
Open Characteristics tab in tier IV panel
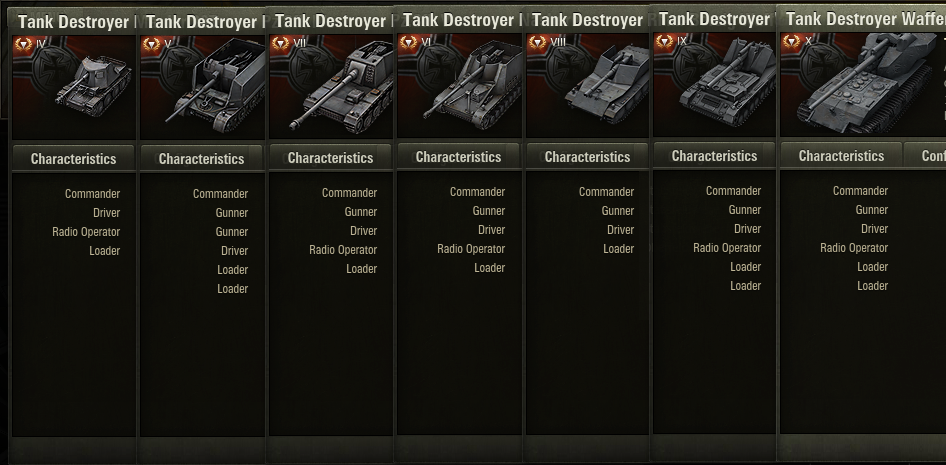click(74, 159)
